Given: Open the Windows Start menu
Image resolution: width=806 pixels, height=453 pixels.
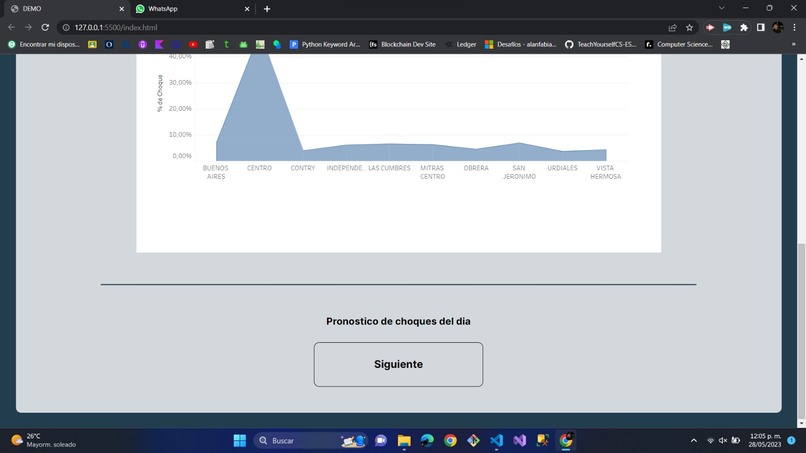Looking at the screenshot, I should click(240, 441).
